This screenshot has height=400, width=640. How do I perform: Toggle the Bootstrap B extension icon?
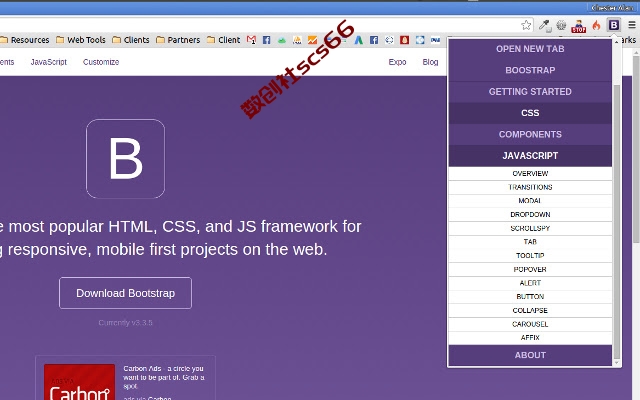(x=613, y=25)
